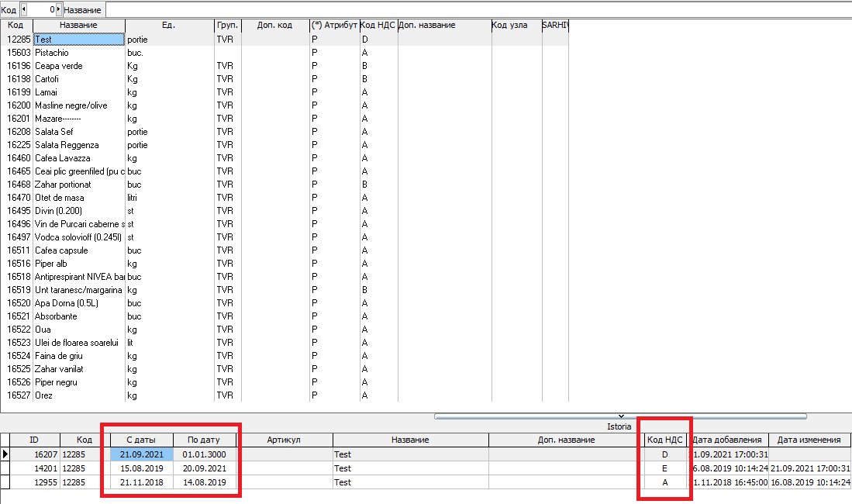Click the По дату cell 01.01.3000
This screenshot has width=852, height=504.
click(205, 454)
